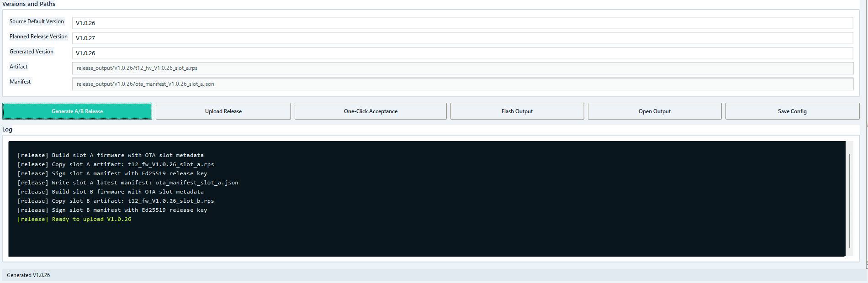This screenshot has height=283, width=868.
Task: Click the 'Source Default Version' label
Action: (x=37, y=21)
